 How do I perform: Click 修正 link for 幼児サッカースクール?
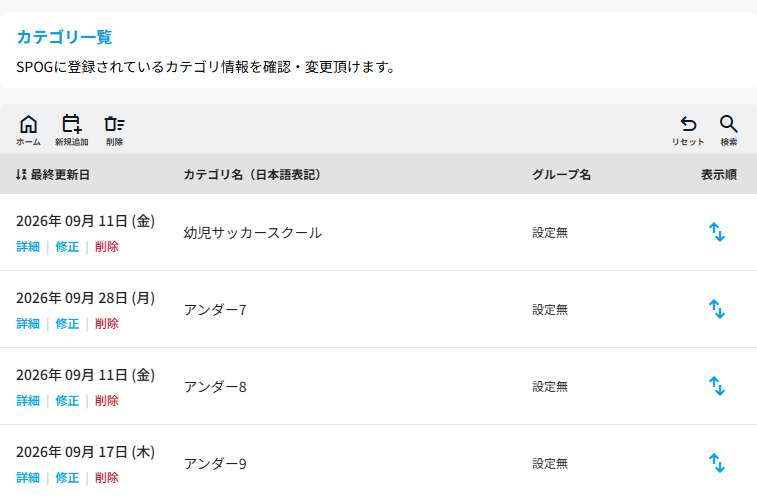pyautogui.click(x=67, y=247)
